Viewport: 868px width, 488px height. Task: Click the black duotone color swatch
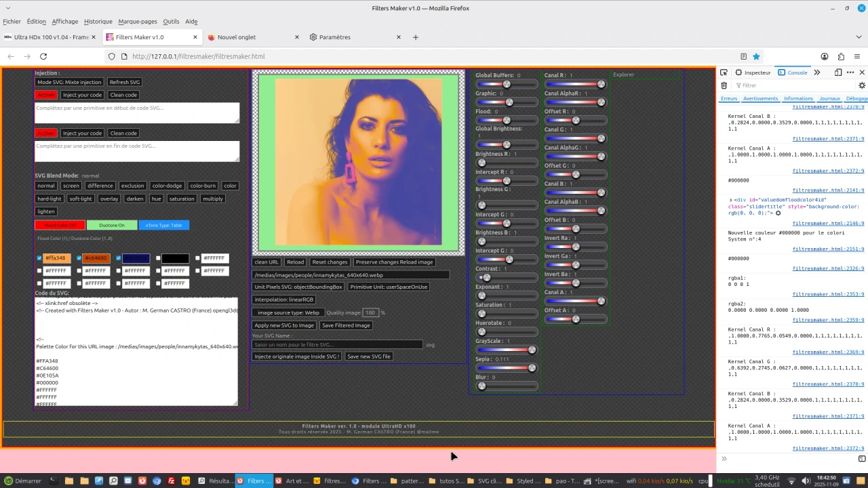174,258
